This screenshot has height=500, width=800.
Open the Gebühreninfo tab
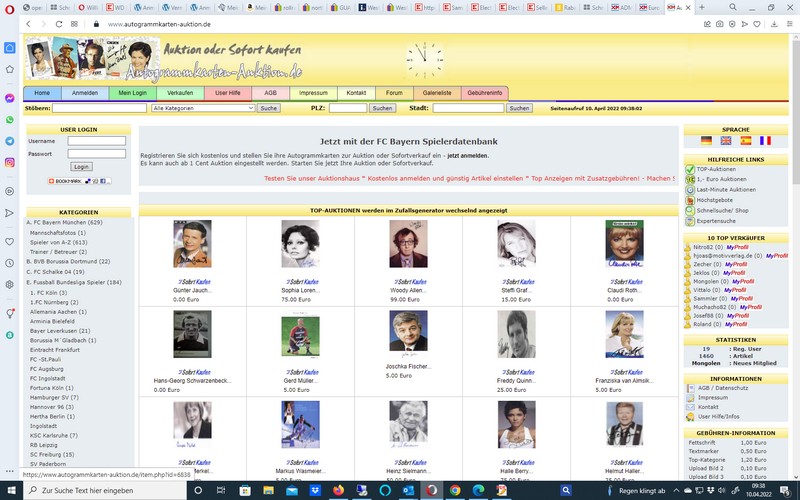pyautogui.click(x=485, y=93)
